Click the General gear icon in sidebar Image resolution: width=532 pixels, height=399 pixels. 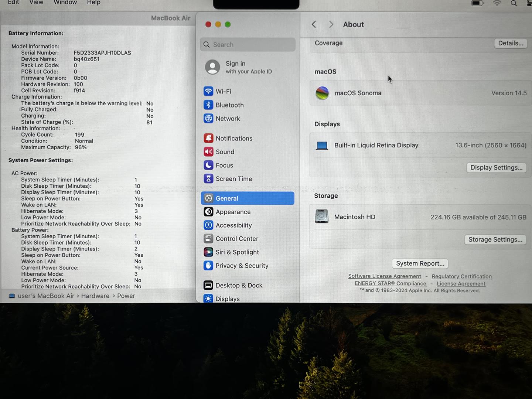[208, 198]
